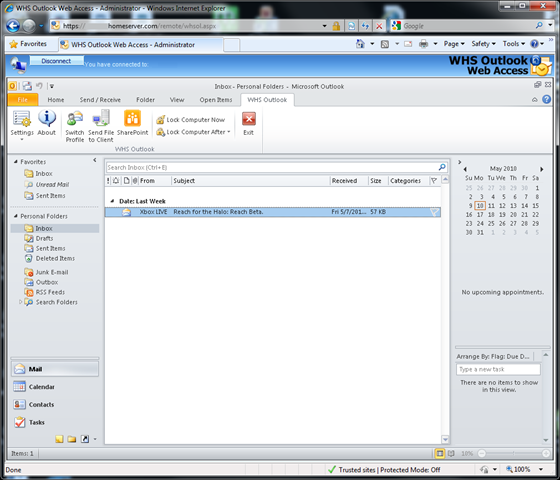The width and height of the screenshot is (560, 480).
Task: Open the Tasks module
Action: point(55,422)
